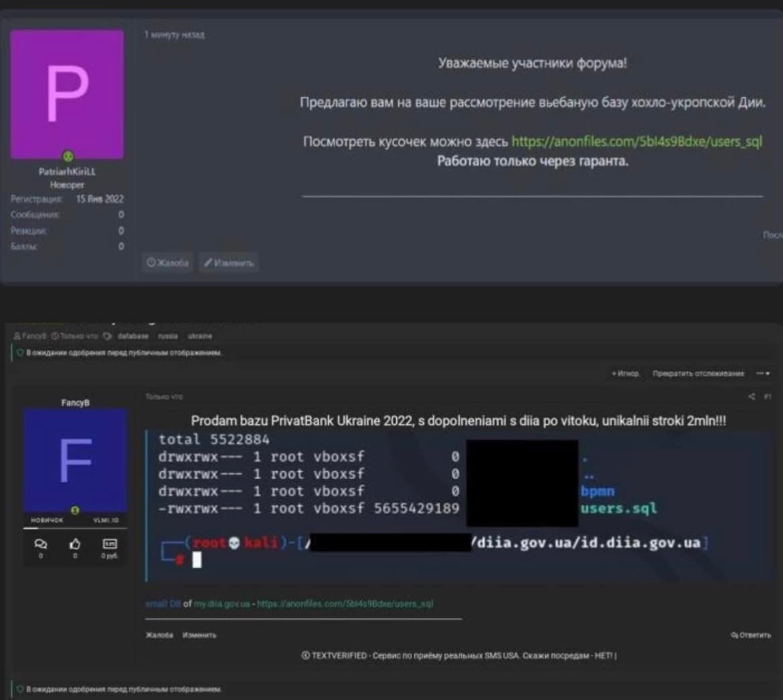The height and width of the screenshot is (700, 783).
Task: Click the clock-marked 'Только что' thread time
Action: 75,336
